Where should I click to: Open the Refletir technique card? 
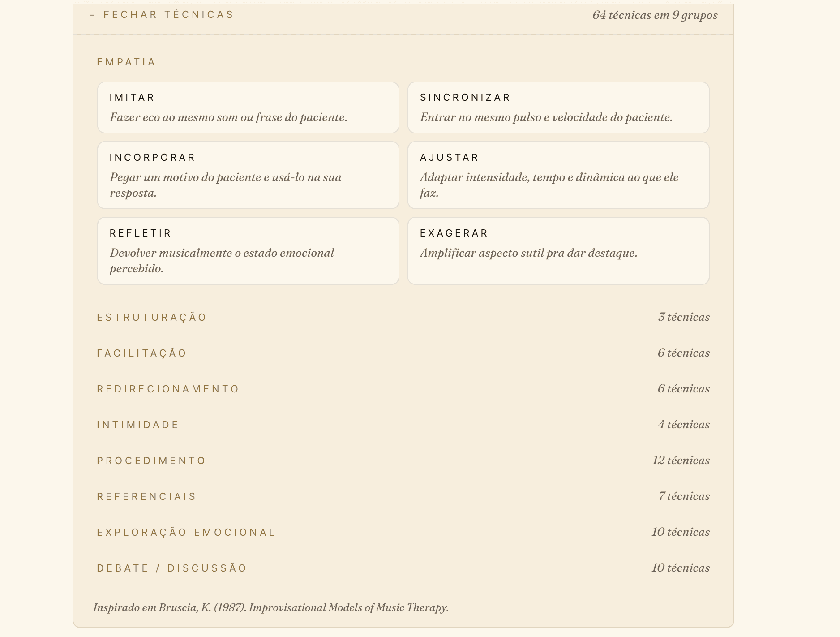[x=248, y=251]
